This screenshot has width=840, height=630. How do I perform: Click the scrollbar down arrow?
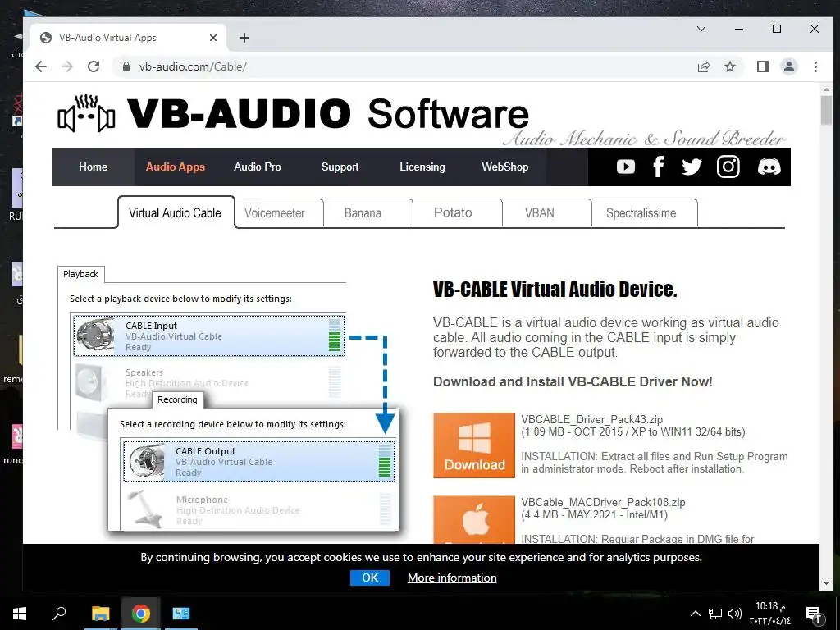pos(826,583)
